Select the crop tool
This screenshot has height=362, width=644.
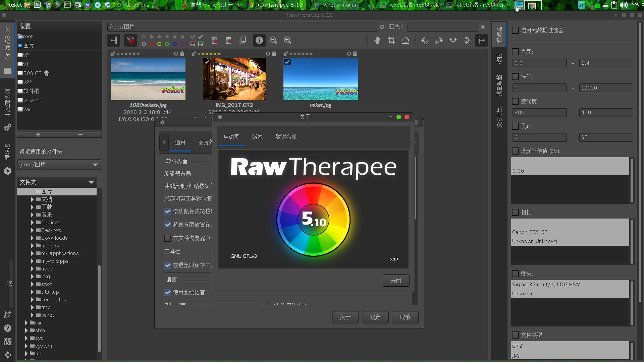391,41
